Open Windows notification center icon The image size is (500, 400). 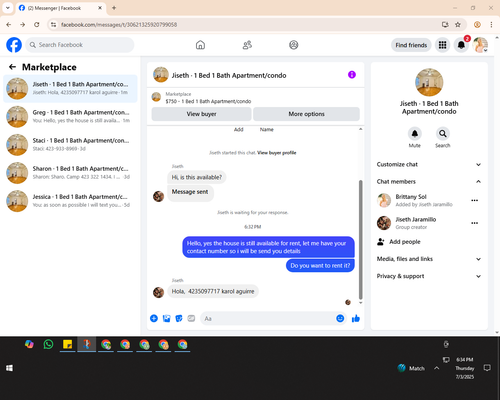[487, 368]
